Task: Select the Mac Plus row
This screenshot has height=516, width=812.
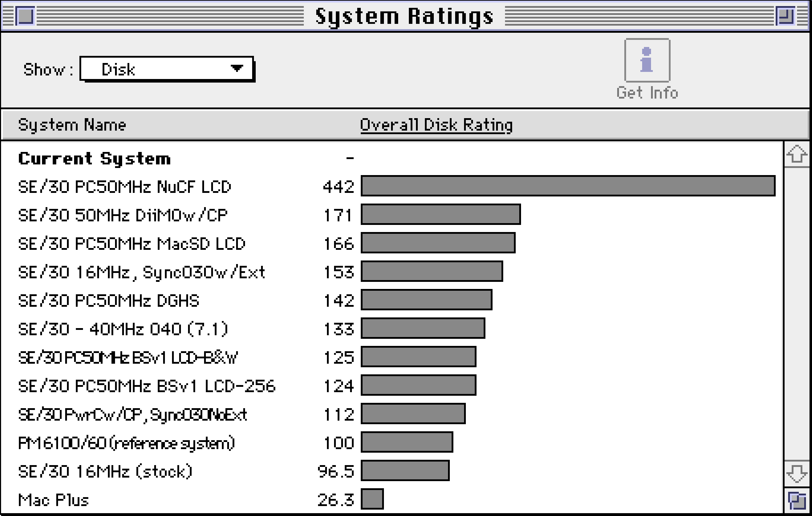Action: [392, 499]
